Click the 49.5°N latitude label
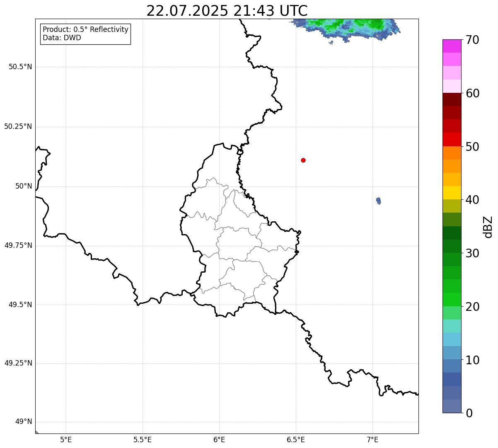Viewport: 498px width, 448px height. pyautogui.click(x=20, y=305)
